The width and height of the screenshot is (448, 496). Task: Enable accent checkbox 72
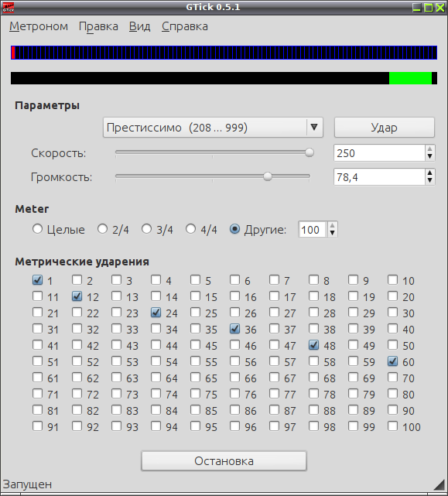point(77,394)
